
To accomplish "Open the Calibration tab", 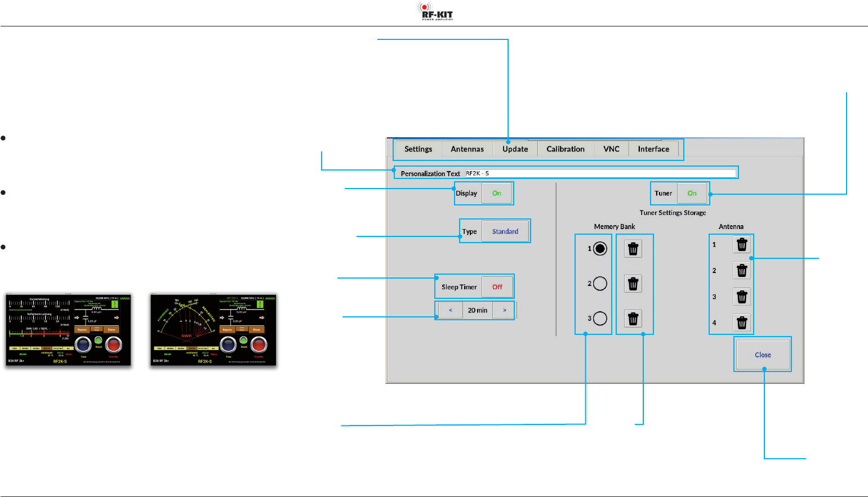I will click(566, 149).
